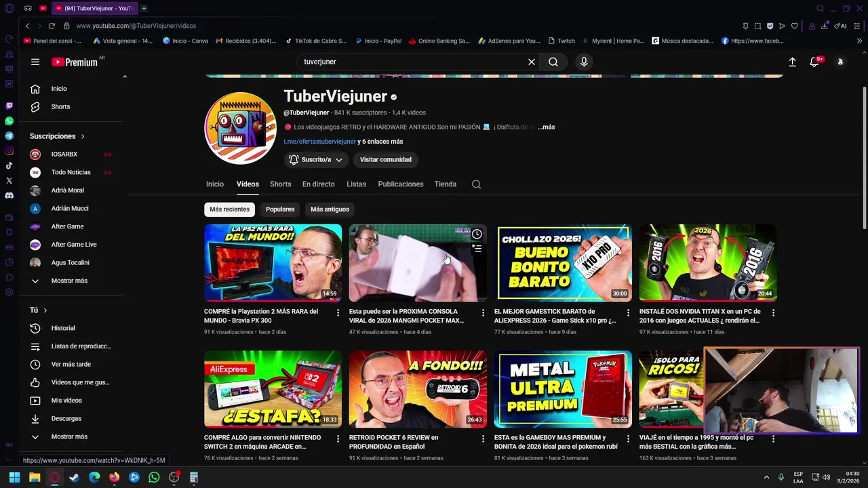Viewport: 868px width, 488px height.
Task: Click the magnifier search button beside search box
Action: 553,62
